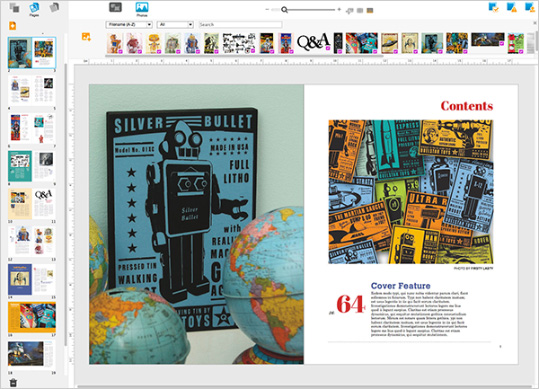Image resolution: width=539 pixels, height=389 pixels.
Task: Select pages 14-15 blue spread thumbnail
Action: point(32,279)
